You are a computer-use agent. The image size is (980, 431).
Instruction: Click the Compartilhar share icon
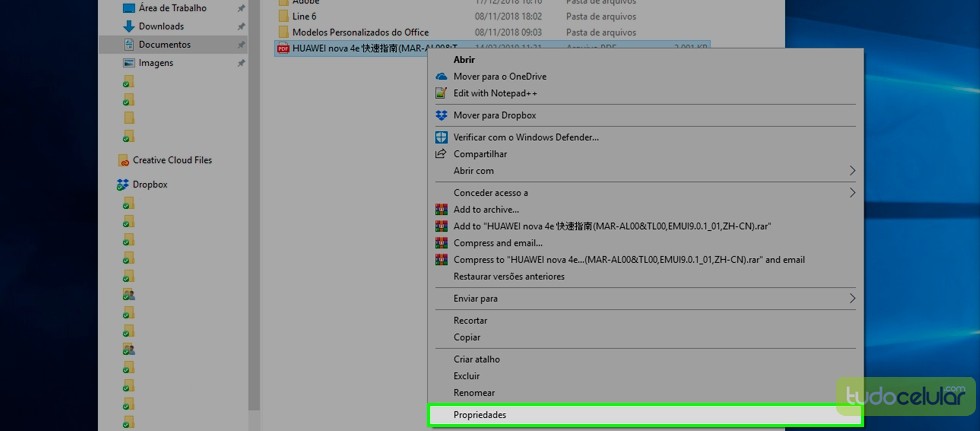[x=441, y=154]
